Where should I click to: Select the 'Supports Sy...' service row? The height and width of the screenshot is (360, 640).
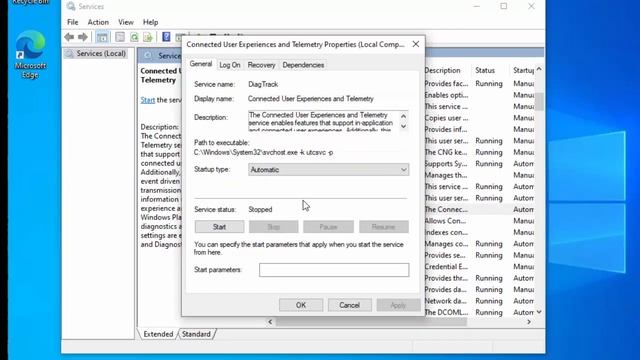point(480,164)
